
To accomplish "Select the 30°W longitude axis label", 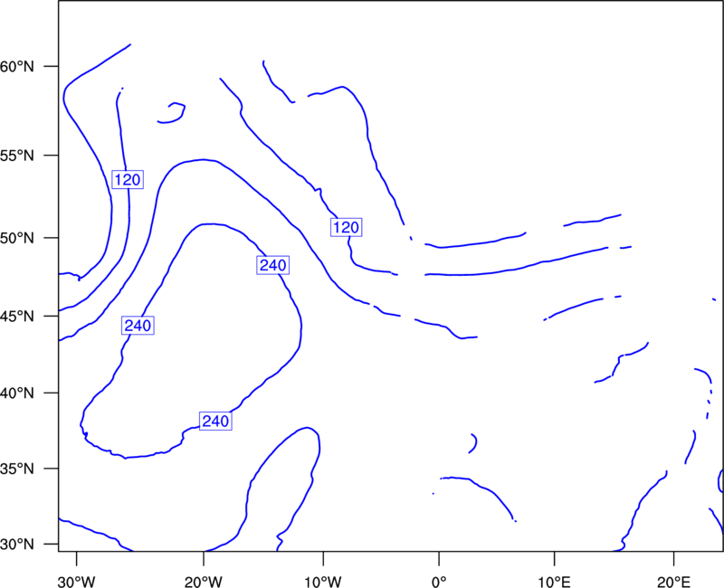I will (x=77, y=582).
